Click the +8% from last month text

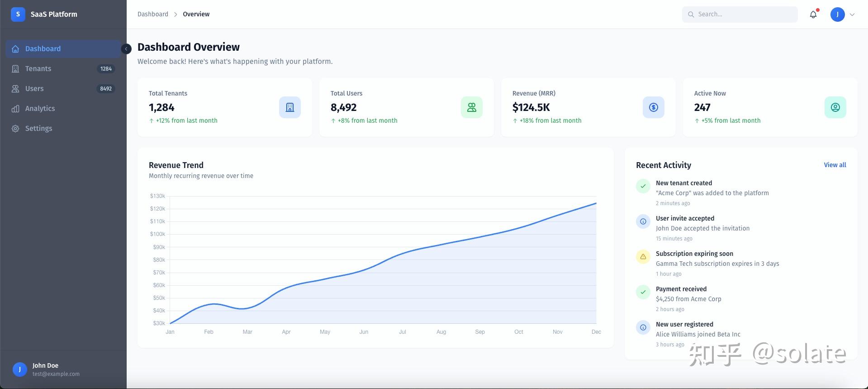368,120
